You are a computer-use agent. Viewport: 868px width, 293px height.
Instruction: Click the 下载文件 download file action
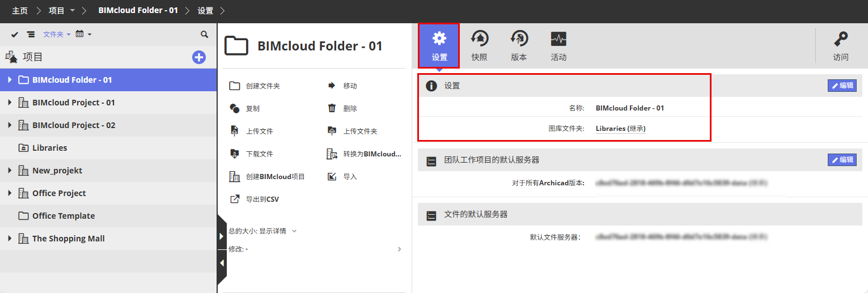pyautogui.click(x=251, y=154)
